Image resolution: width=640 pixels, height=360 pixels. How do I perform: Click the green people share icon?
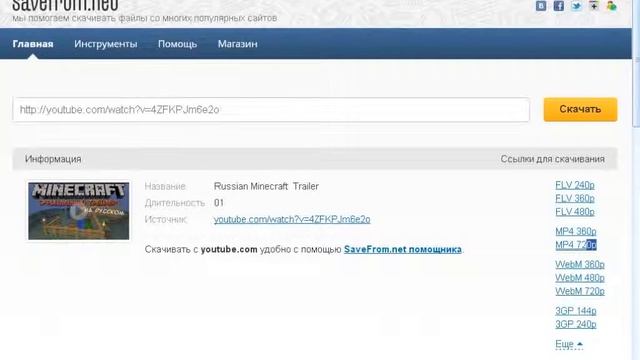pos(611,6)
